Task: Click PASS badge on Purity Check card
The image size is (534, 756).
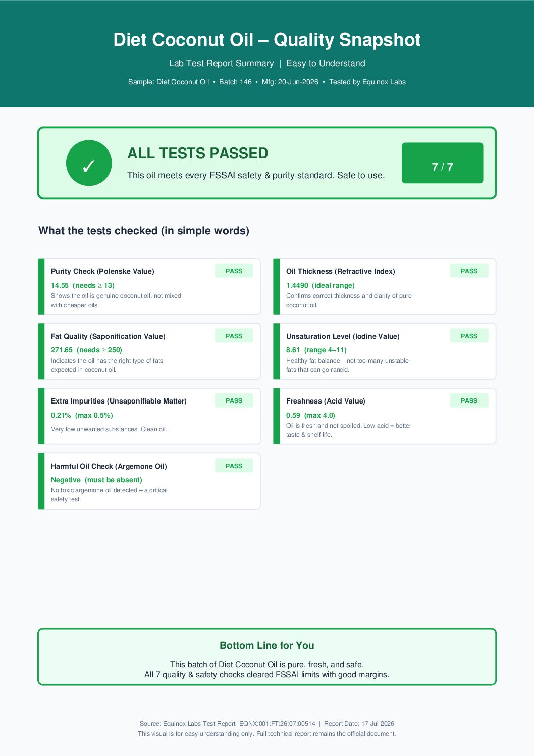Action: click(x=234, y=271)
